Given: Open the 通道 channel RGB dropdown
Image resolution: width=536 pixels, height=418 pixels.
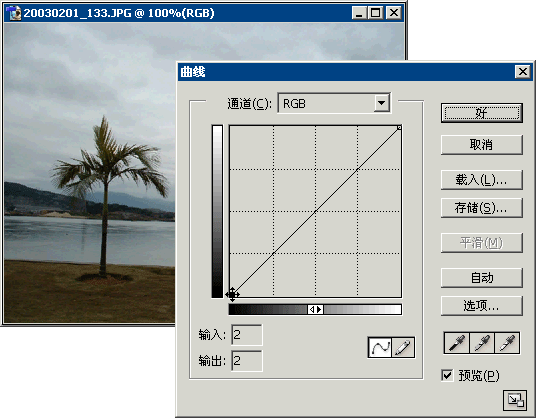Looking at the screenshot, I should pos(334,103).
